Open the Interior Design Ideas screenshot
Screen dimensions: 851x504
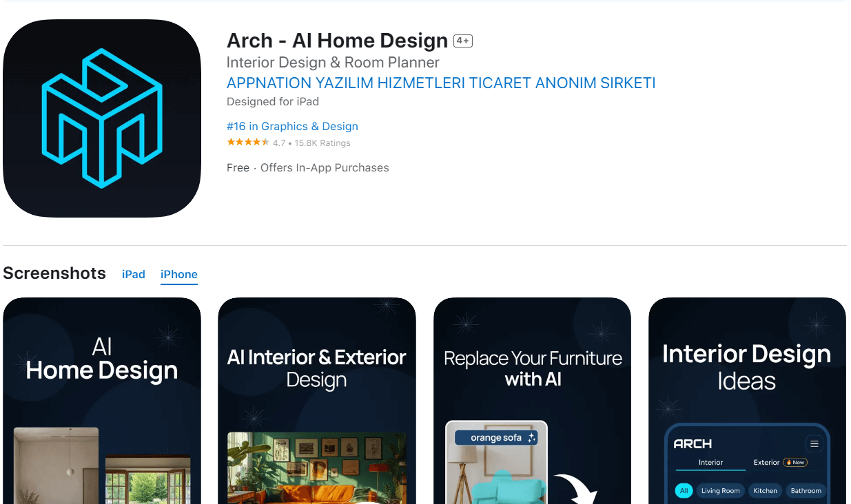point(747,401)
